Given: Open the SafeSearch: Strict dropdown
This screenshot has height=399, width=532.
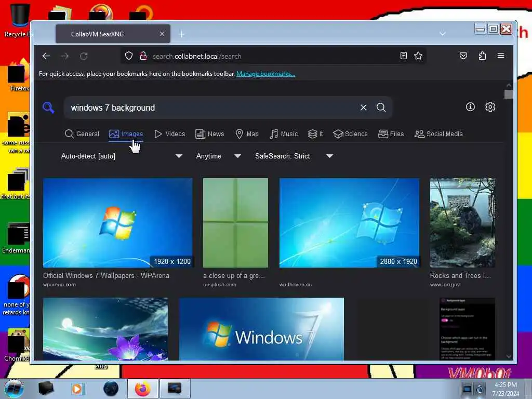Looking at the screenshot, I should (294, 156).
